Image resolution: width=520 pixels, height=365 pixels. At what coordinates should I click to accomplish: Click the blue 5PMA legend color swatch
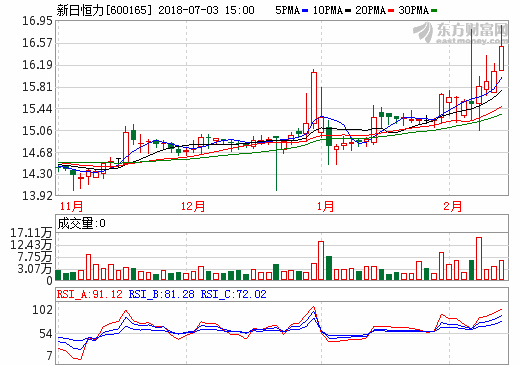point(305,11)
